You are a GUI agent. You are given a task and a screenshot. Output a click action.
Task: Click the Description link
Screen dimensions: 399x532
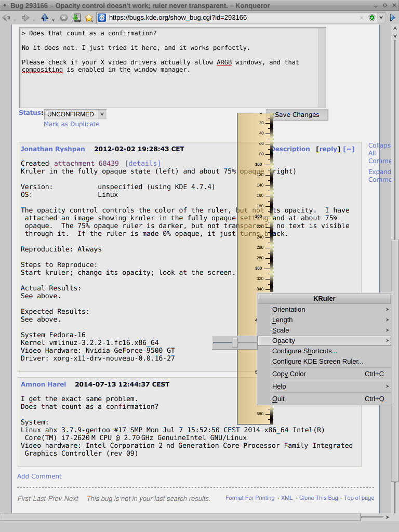(291, 149)
